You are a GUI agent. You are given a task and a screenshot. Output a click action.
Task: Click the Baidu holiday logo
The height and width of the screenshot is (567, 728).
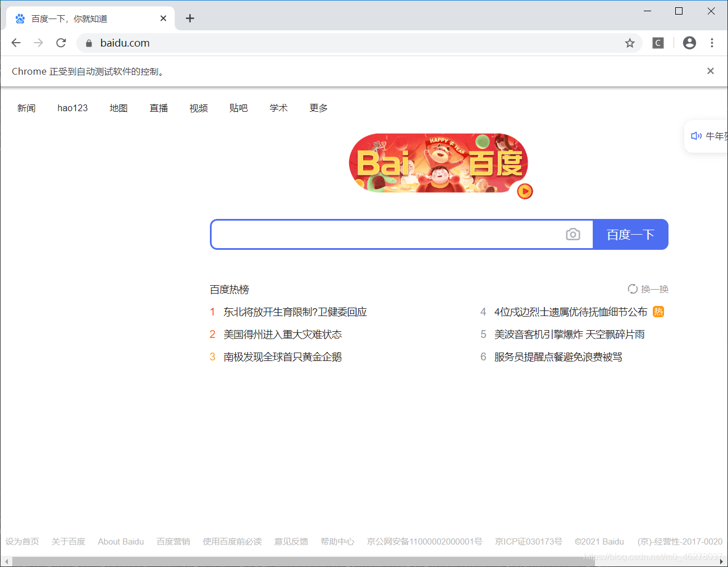(x=438, y=163)
